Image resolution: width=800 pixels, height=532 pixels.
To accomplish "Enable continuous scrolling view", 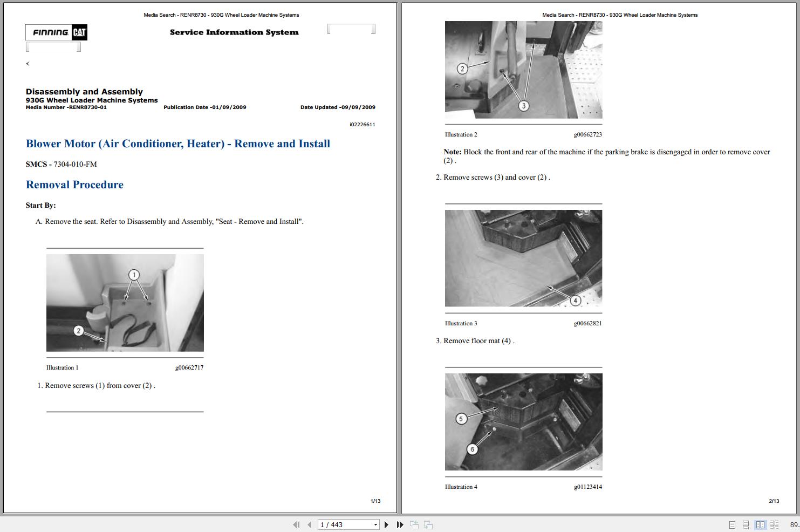I will [x=746, y=524].
